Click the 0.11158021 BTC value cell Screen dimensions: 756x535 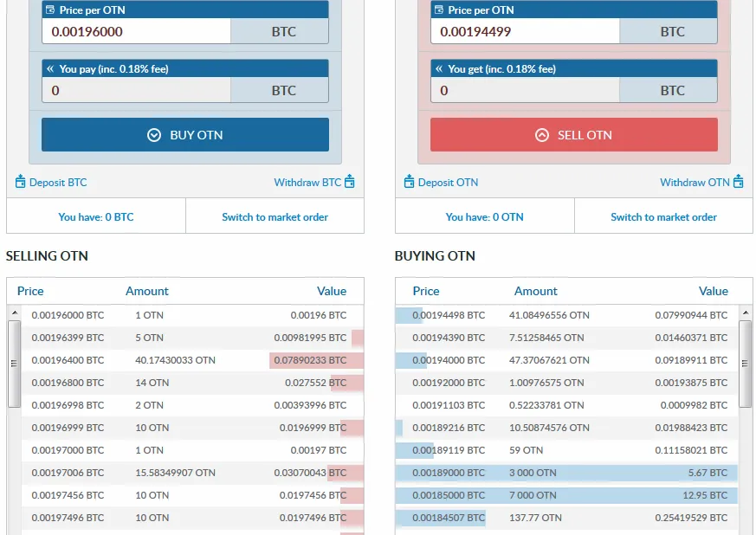691,450
